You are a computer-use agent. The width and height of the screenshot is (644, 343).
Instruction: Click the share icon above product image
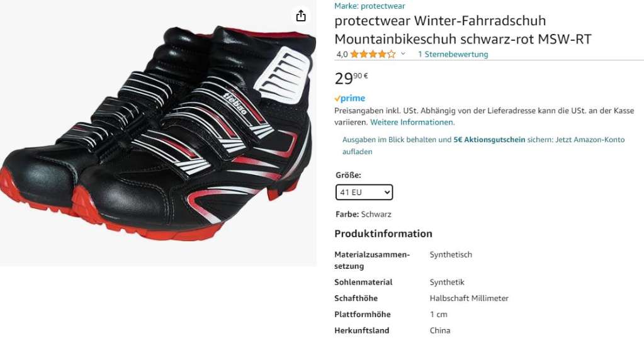click(301, 16)
